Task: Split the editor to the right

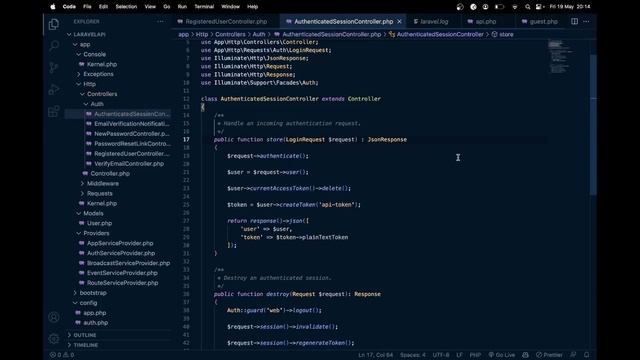Action: tap(574, 21)
